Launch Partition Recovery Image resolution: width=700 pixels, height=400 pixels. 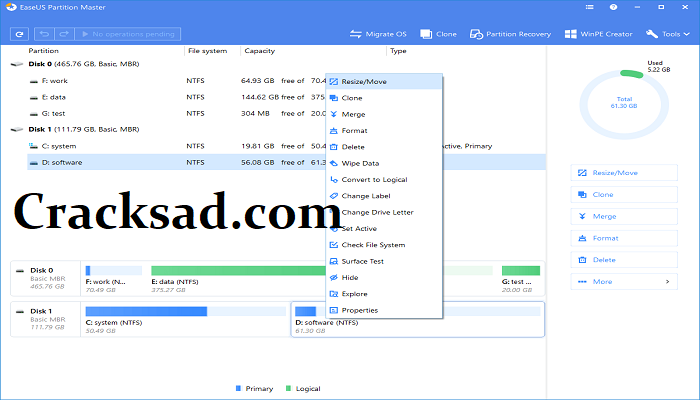510,34
